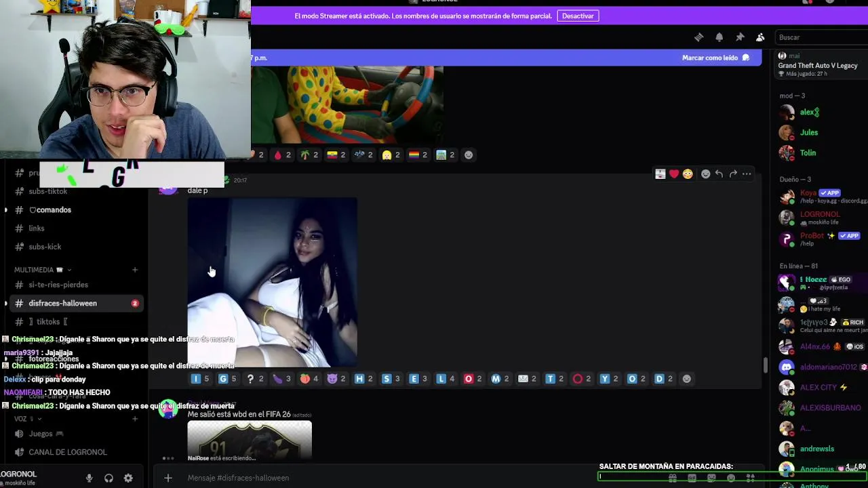Open LOGRONOL in member list

(x=821, y=218)
